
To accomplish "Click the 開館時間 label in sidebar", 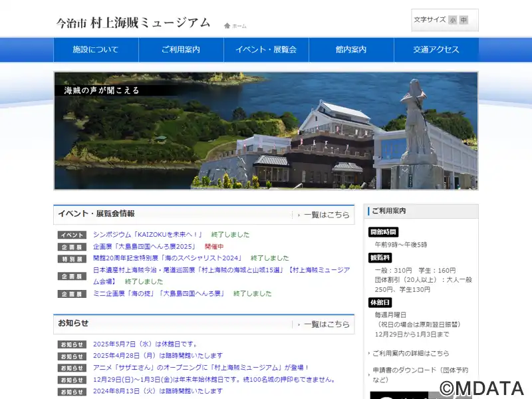I will pos(383,232).
